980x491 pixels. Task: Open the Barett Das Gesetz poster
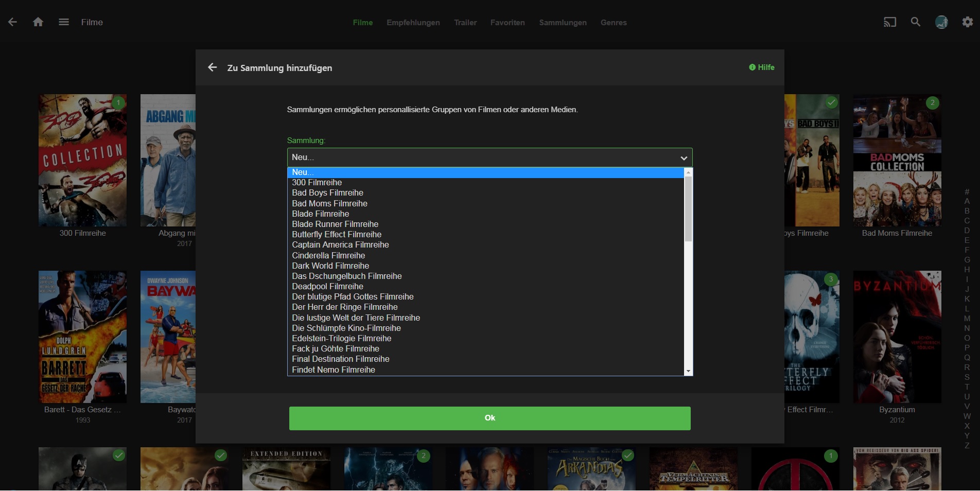point(82,337)
